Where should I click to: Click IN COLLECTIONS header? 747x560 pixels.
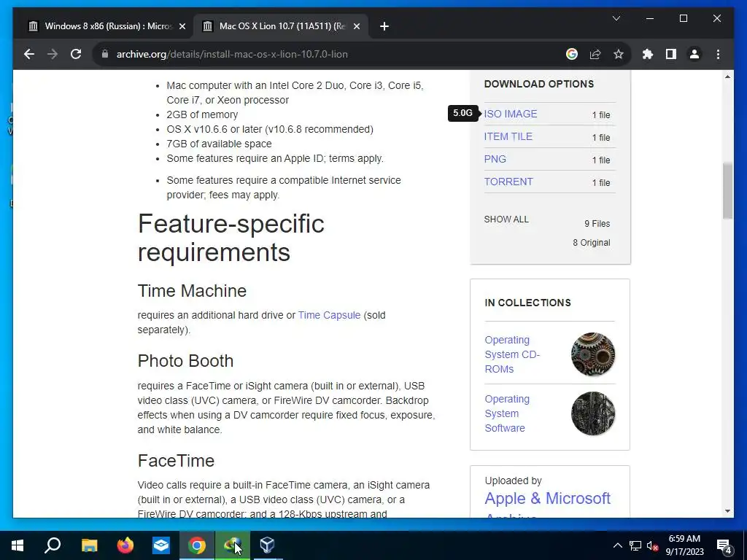527,303
